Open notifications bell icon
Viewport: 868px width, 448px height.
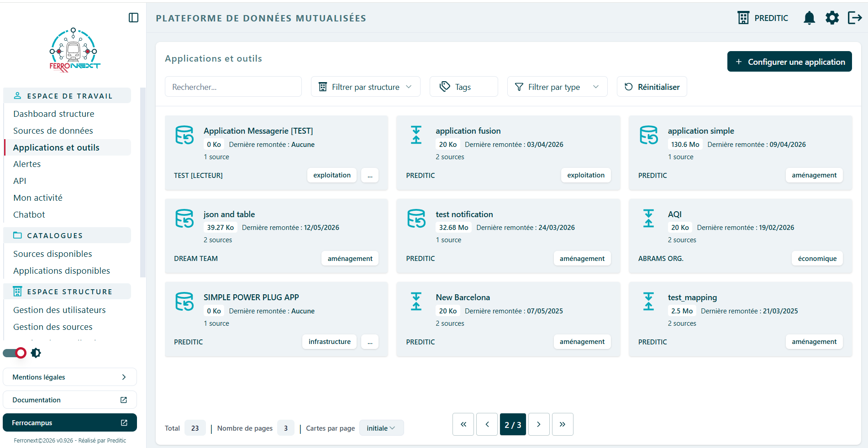tap(809, 18)
